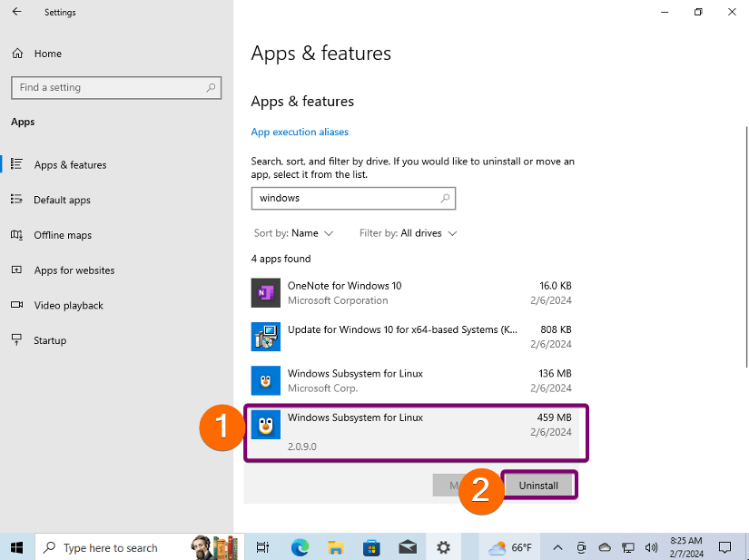
Task: Open the Windows Start menu
Action: [17, 547]
